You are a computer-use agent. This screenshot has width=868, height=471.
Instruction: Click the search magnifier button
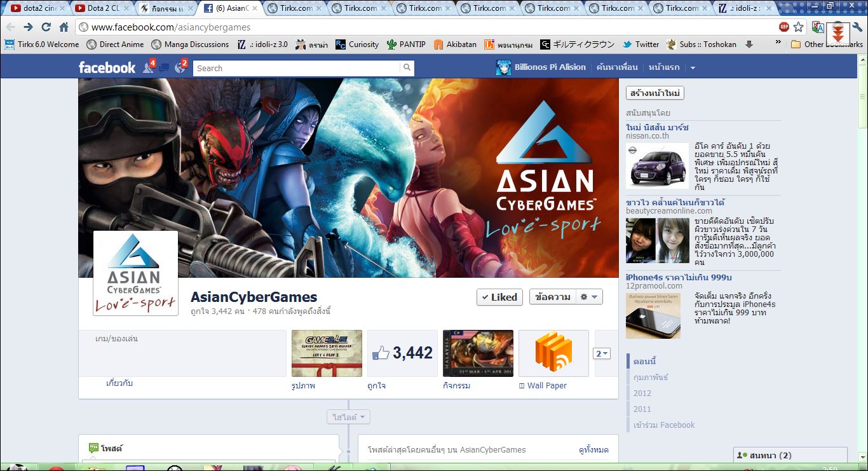point(407,68)
